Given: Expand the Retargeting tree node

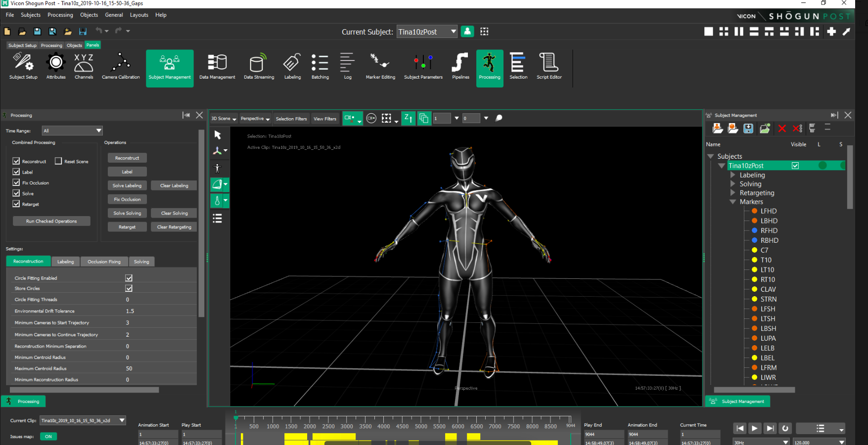Looking at the screenshot, I should [x=733, y=193].
